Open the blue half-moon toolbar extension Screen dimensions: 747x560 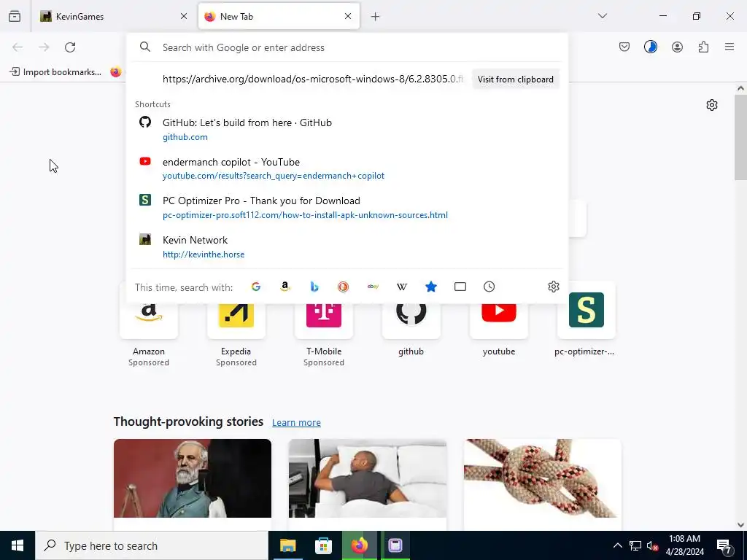[x=650, y=47]
